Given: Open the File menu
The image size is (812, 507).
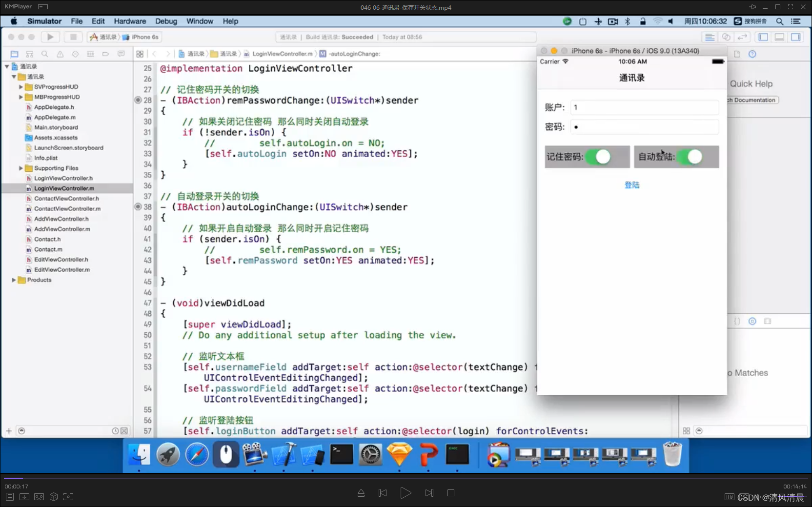Looking at the screenshot, I should tap(77, 21).
